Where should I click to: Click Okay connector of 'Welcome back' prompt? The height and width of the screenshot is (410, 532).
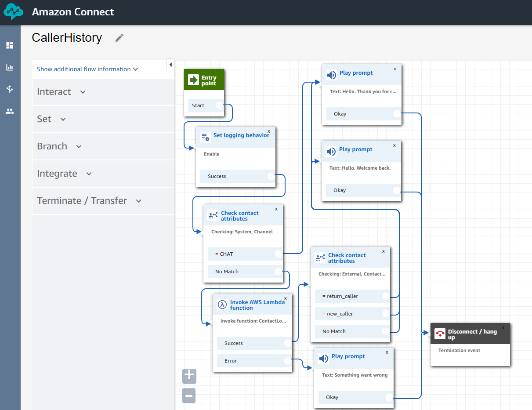397,190
